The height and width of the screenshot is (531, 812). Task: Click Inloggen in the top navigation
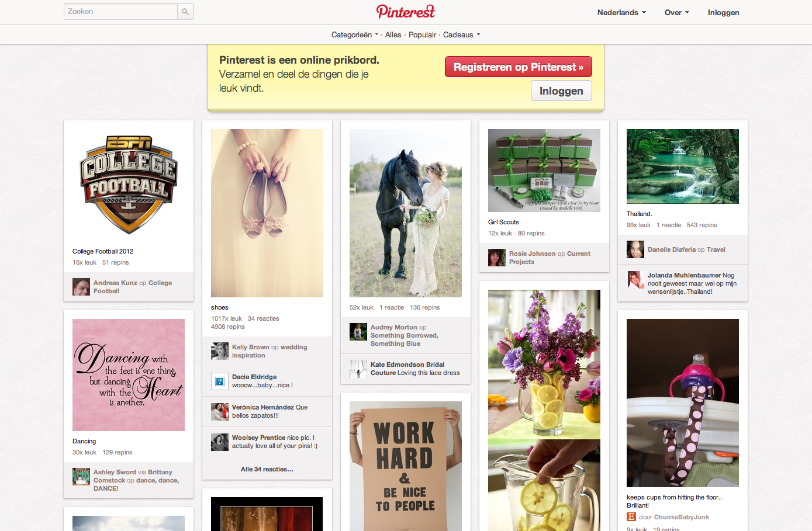point(723,12)
